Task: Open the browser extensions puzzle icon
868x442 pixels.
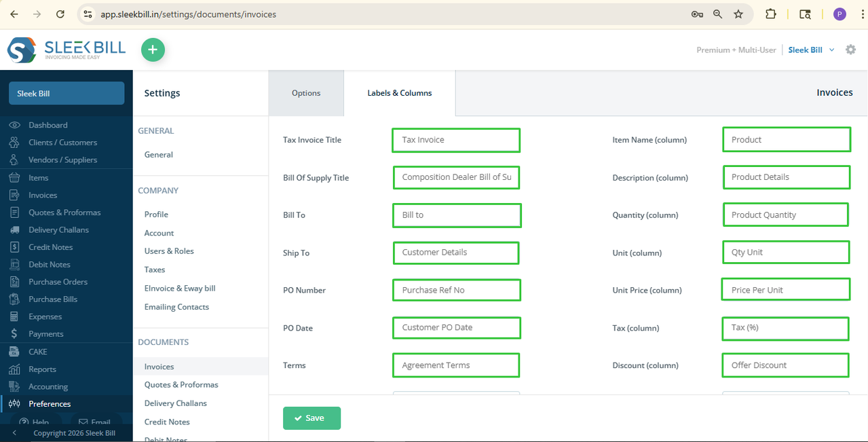Action: pos(771,14)
